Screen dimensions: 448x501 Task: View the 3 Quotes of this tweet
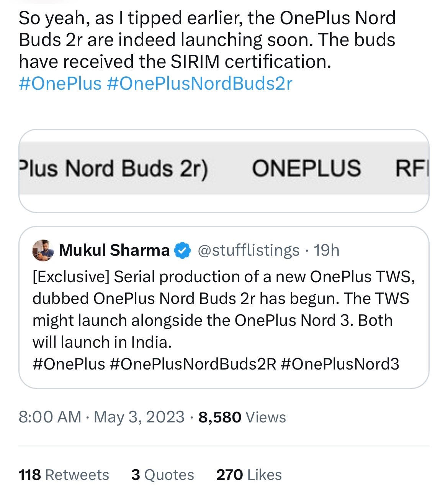(x=162, y=475)
